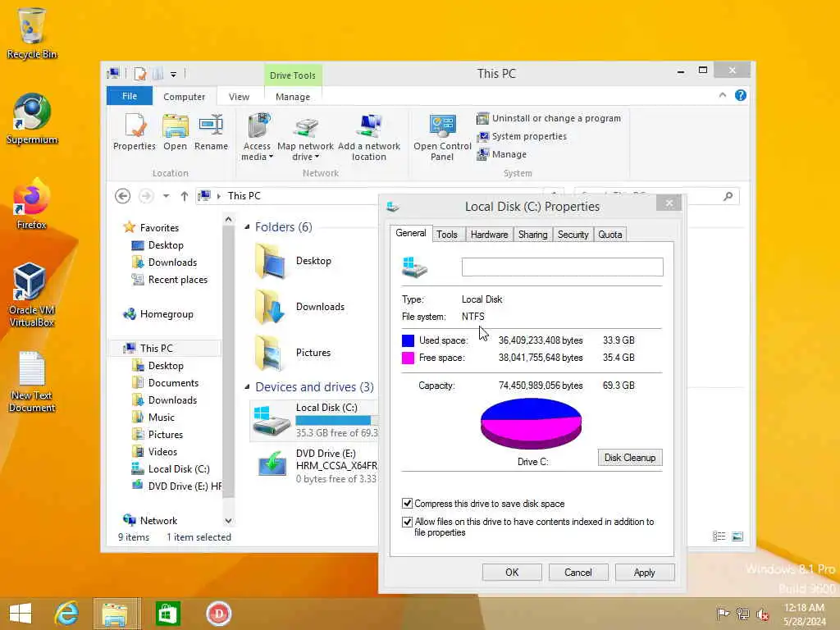Select Local Disk (C:) drive tile
This screenshot has width=840, height=630.
[x=314, y=421]
